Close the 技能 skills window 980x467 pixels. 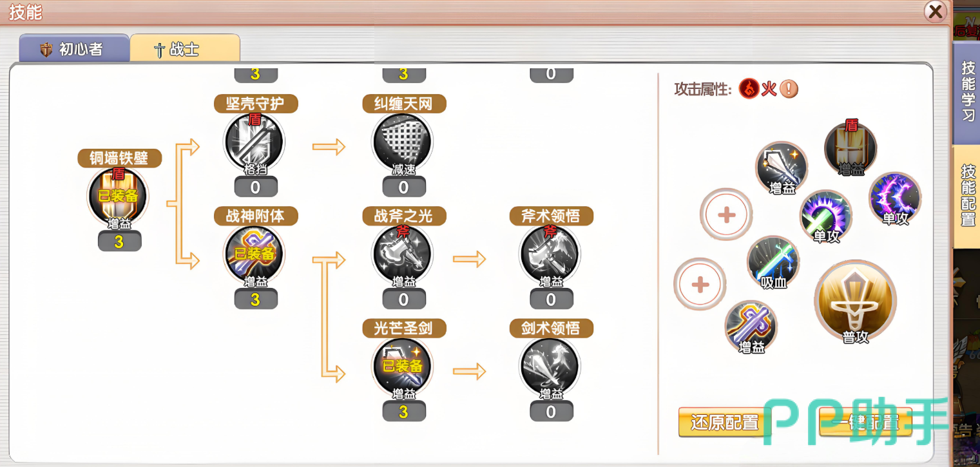[935, 11]
